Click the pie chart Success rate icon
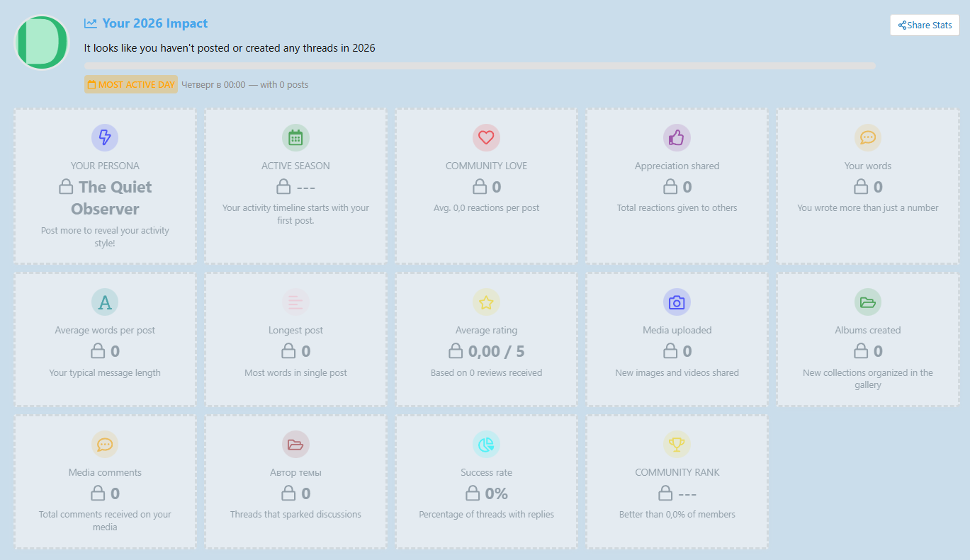The image size is (970, 560). pos(486,444)
